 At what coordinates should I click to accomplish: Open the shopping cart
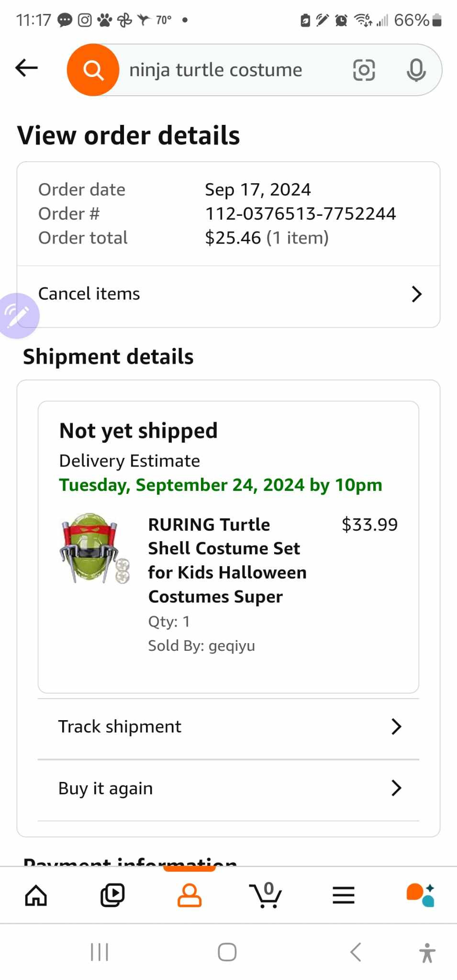pos(266,895)
